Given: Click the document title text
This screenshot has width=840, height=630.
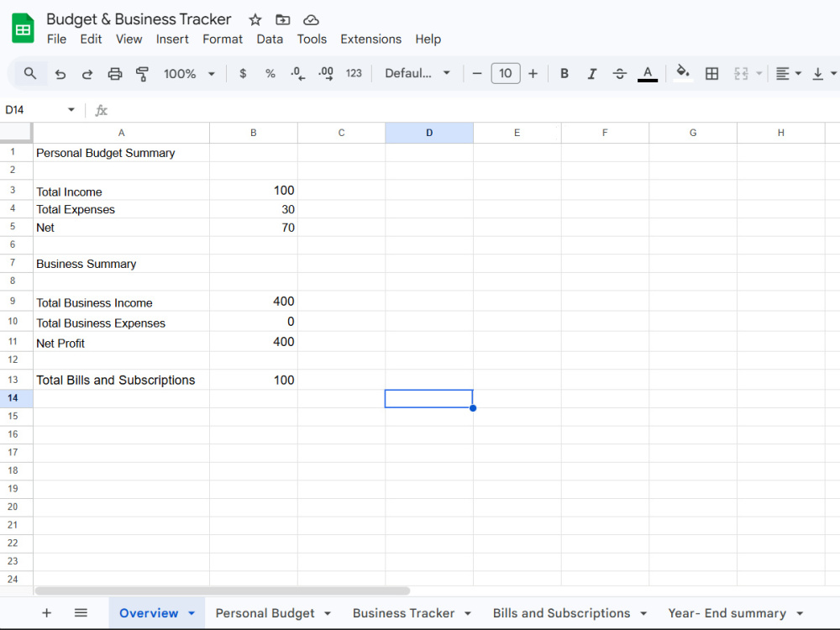Looking at the screenshot, I should click(x=139, y=19).
